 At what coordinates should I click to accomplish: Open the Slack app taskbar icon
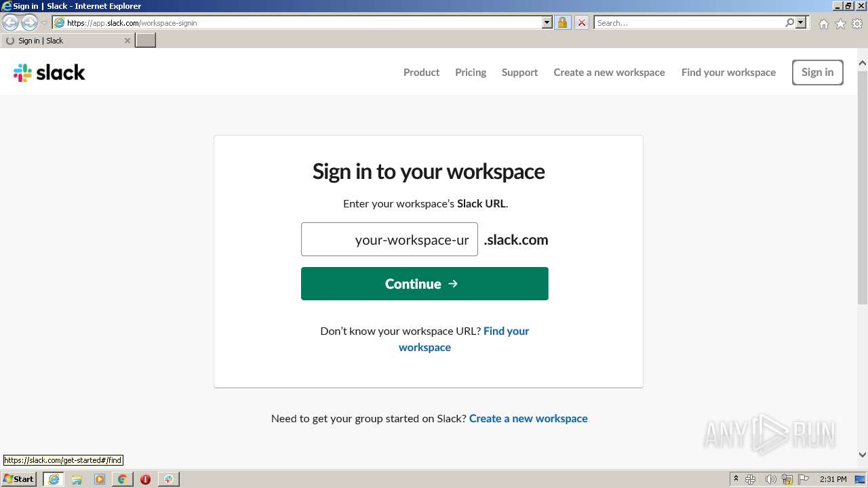(168, 479)
